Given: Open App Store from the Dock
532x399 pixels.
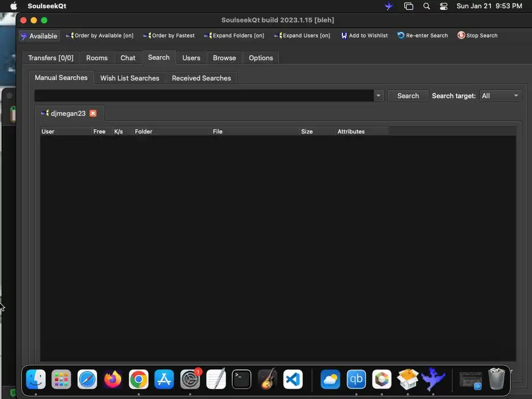Looking at the screenshot, I should point(164,379).
